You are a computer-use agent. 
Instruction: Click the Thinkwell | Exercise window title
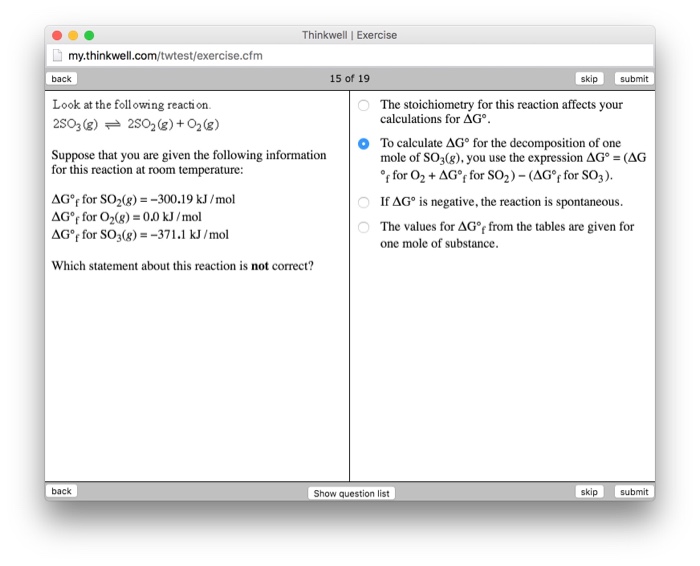pyautogui.click(x=349, y=35)
